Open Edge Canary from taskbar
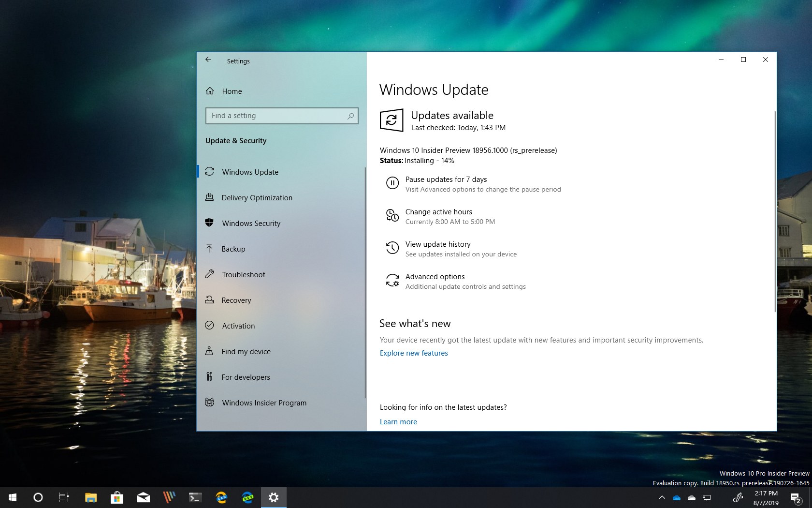 [x=221, y=497]
